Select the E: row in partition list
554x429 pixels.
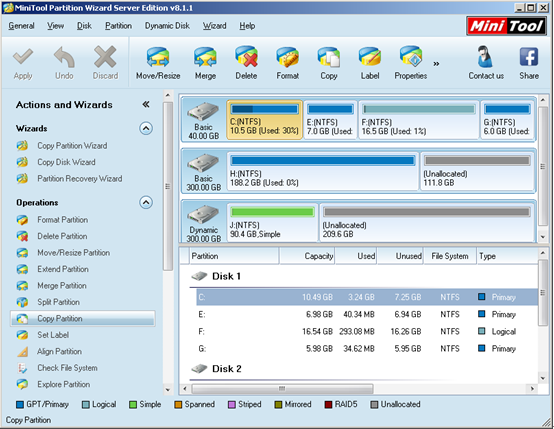(367, 314)
